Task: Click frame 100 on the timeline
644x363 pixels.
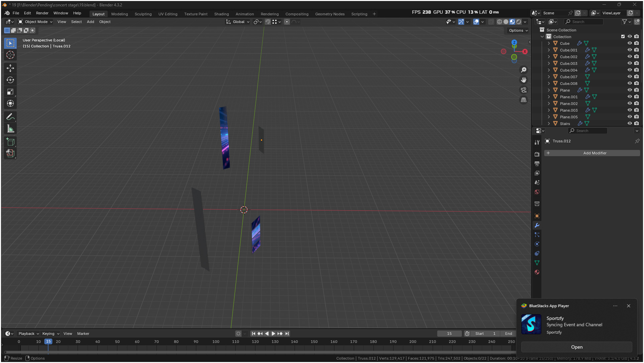Action: point(216,342)
